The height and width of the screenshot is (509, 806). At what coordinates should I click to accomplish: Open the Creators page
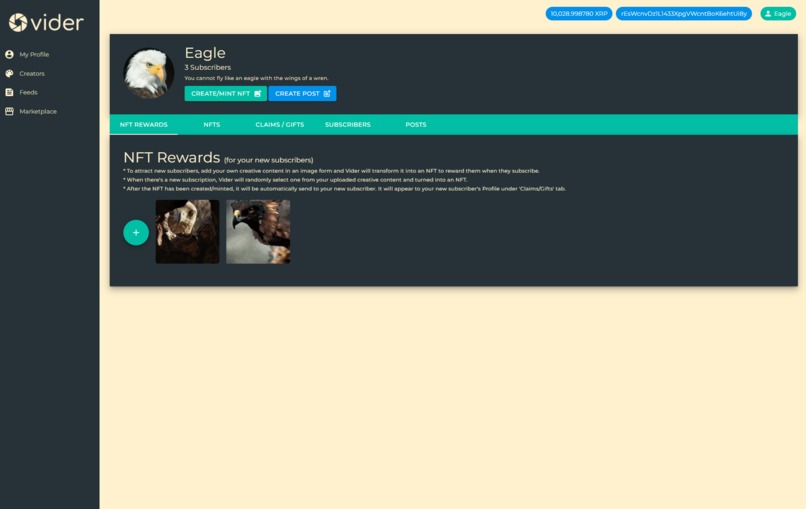(x=32, y=74)
